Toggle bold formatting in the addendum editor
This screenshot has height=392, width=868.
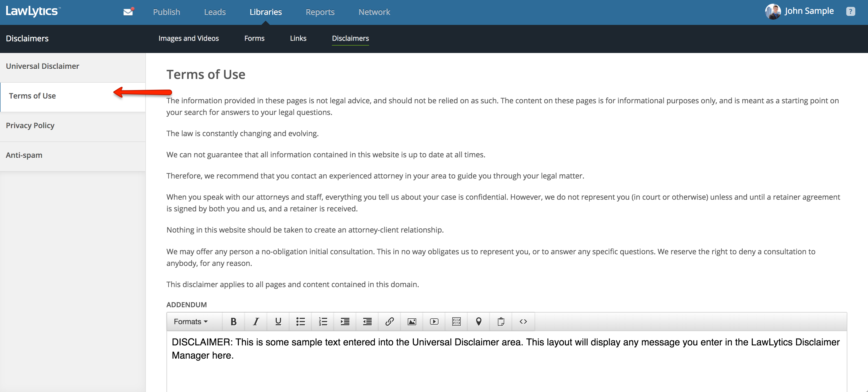coord(234,322)
